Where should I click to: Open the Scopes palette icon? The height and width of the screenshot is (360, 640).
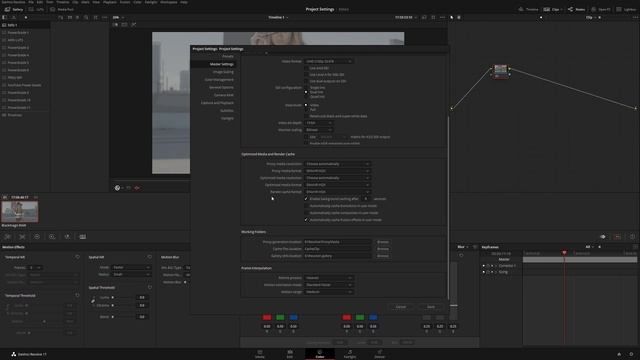pyautogui.click(x=618, y=237)
